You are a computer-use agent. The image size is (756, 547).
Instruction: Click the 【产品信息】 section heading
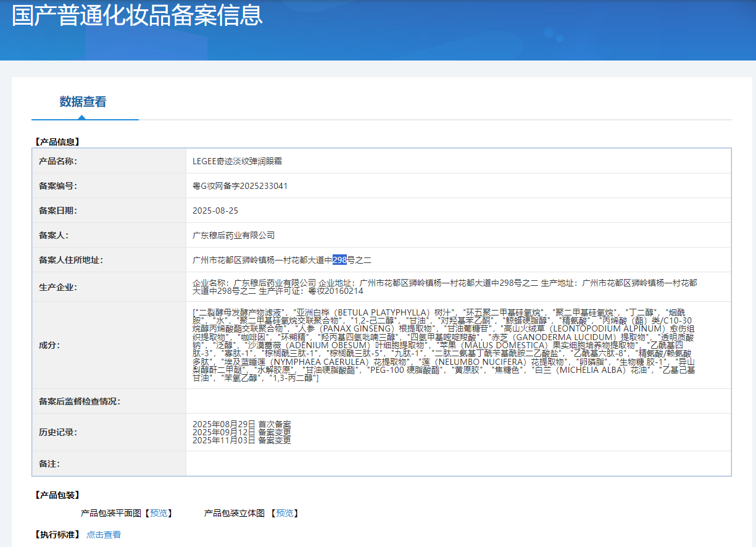click(x=57, y=142)
